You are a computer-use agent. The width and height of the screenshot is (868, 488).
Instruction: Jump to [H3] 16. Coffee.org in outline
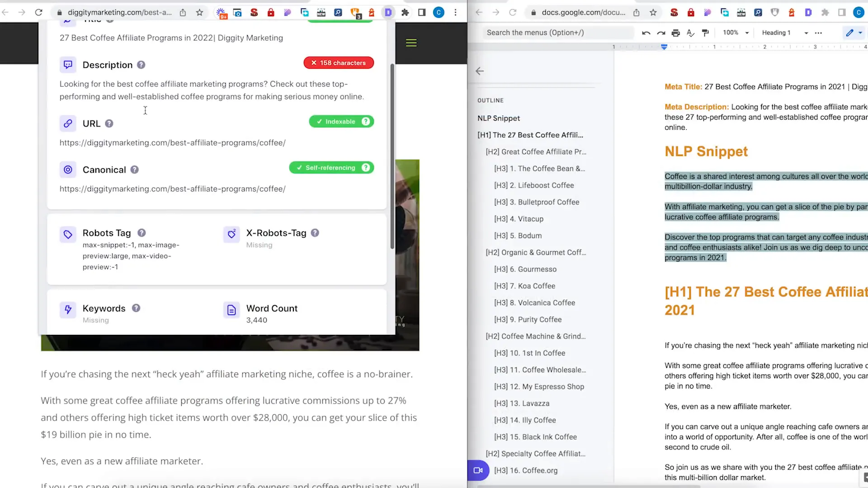526,470
